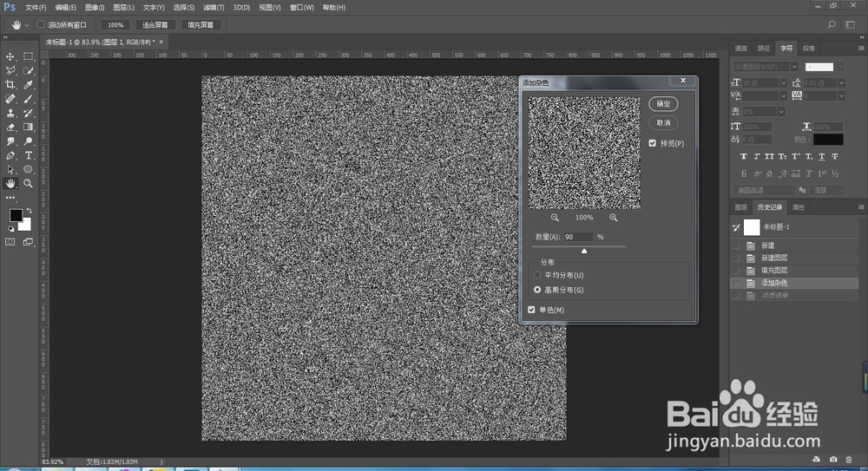Toggle Quick Mask mode

click(x=10, y=242)
